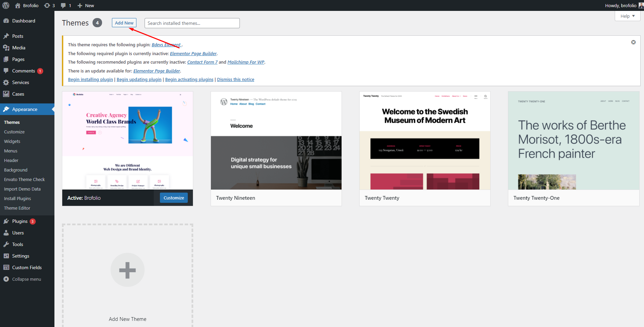Open the Header submenu item
644x327 pixels.
pos(11,160)
